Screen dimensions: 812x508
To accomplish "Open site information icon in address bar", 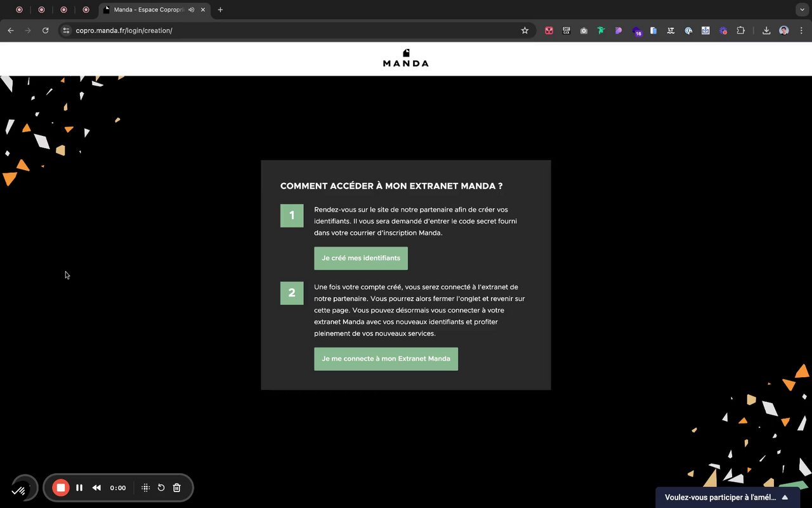I will click(66, 30).
